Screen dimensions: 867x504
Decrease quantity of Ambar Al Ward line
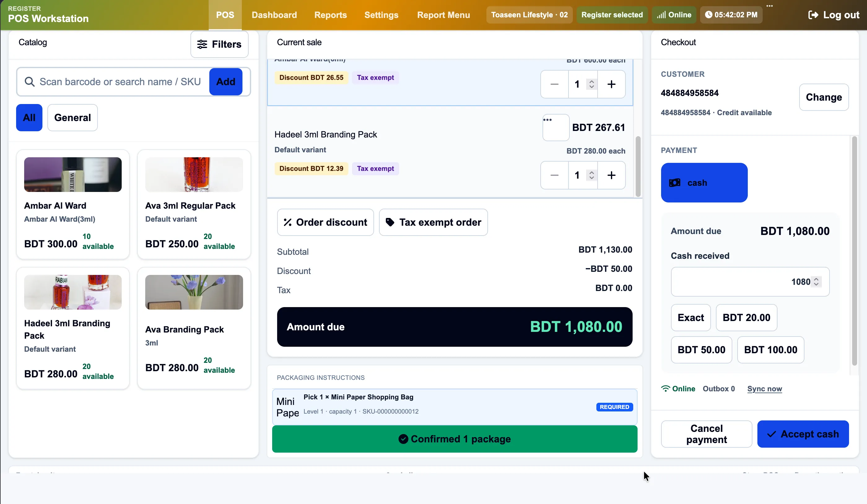click(554, 84)
